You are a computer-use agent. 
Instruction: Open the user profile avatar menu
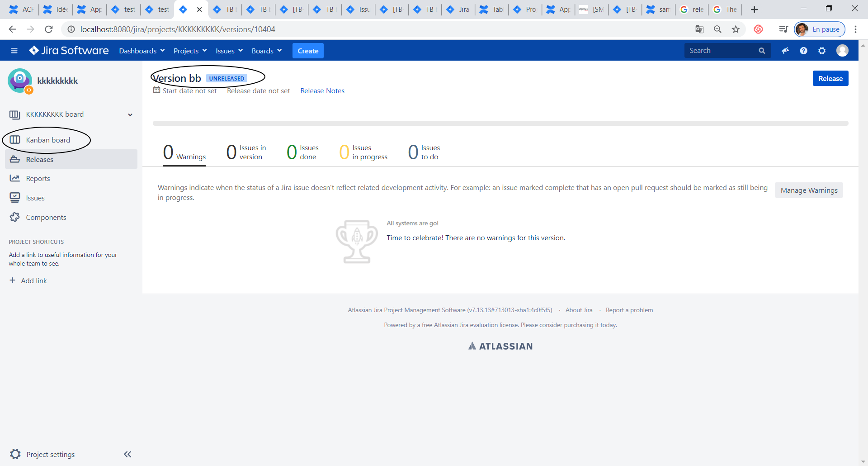pyautogui.click(x=842, y=51)
